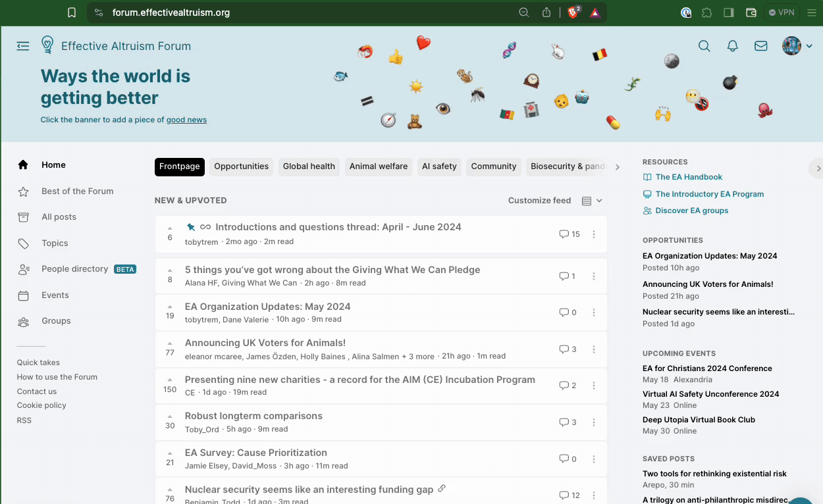This screenshot has height=504, width=823.
Task: Open Best of the Forum
Action: pyautogui.click(x=76, y=191)
